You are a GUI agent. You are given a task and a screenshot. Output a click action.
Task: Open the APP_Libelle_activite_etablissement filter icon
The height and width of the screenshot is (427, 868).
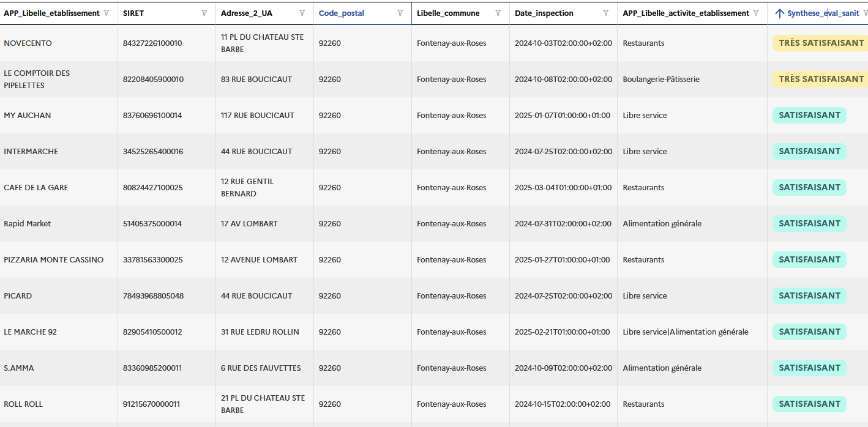pos(756,13)
